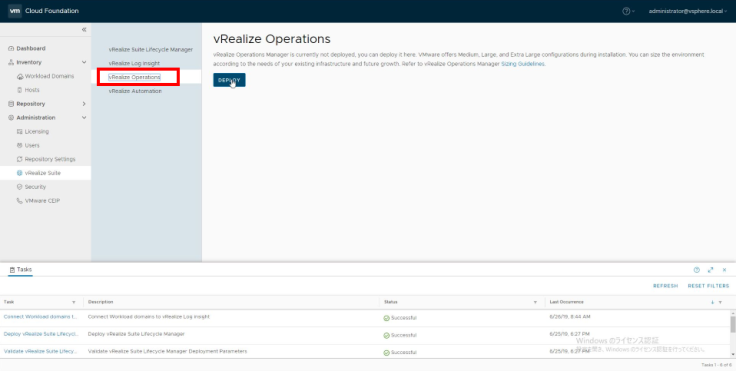Open VMware CEIP settings
The width and height of the screenshot is (736, 371).
click(42, 201)
